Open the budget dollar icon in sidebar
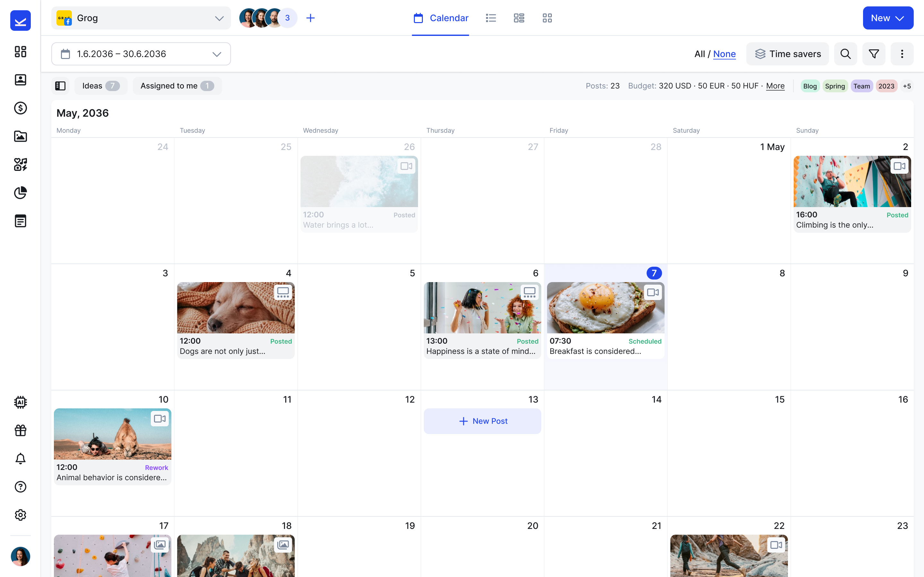The image size is (924, 577). tap(20, 108)
